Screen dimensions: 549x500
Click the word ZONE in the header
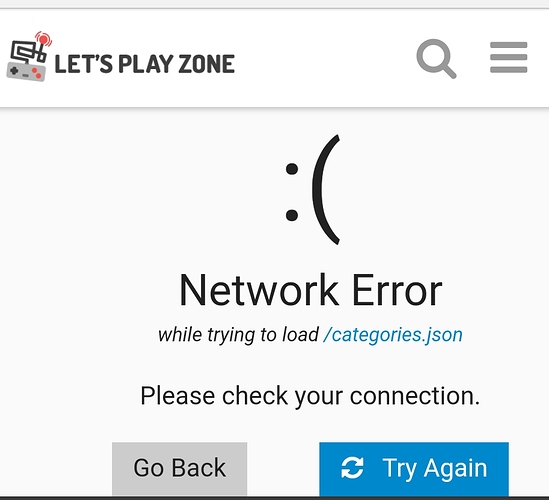207,64
